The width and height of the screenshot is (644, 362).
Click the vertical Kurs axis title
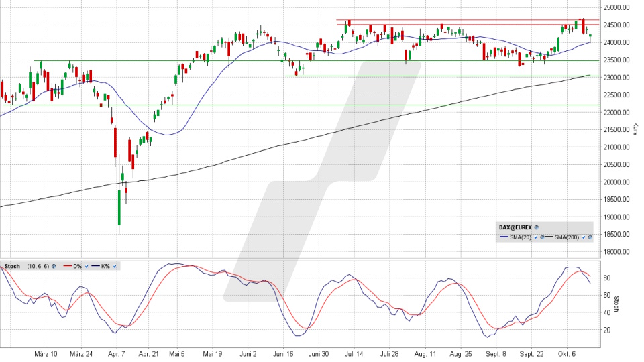click(635, 129)
